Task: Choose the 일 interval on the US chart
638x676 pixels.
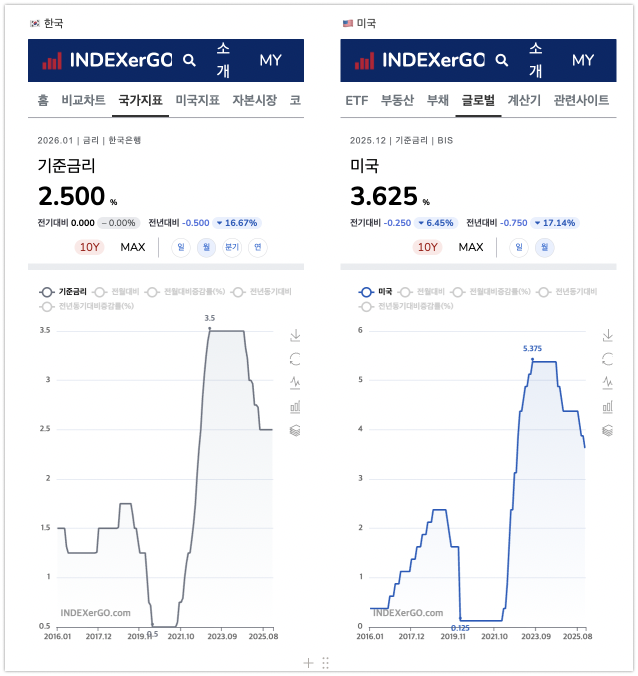Action: coord(519,247)
